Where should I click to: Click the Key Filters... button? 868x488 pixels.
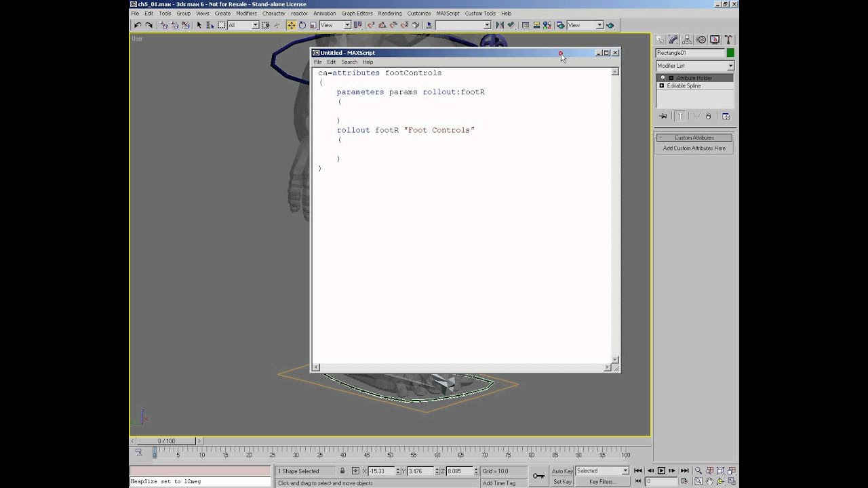tap(603, 481)
